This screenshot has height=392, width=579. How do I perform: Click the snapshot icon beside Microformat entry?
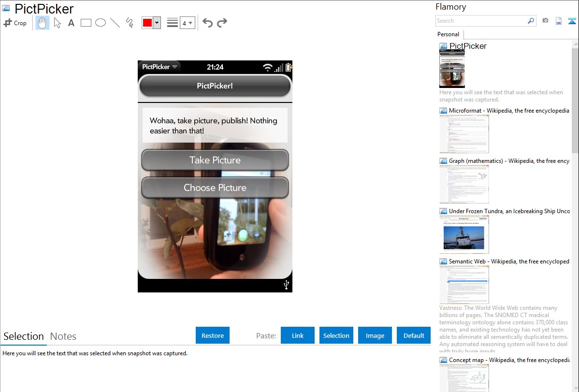coord(443,111)
